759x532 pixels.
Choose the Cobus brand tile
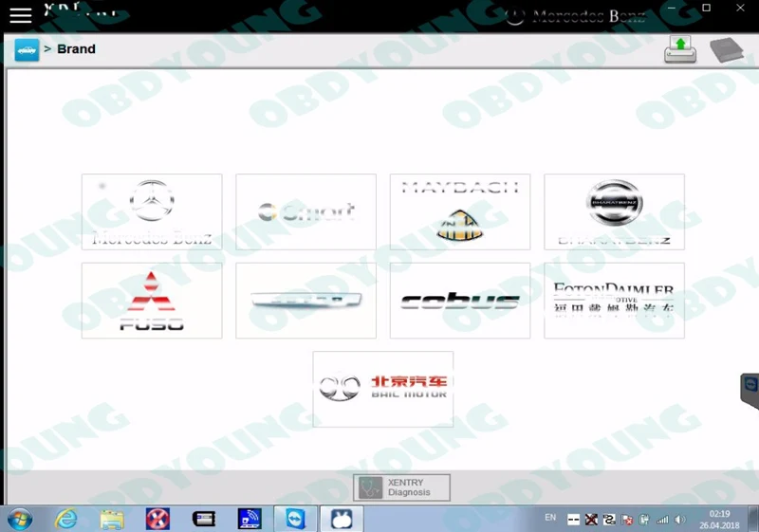(460, 301)
